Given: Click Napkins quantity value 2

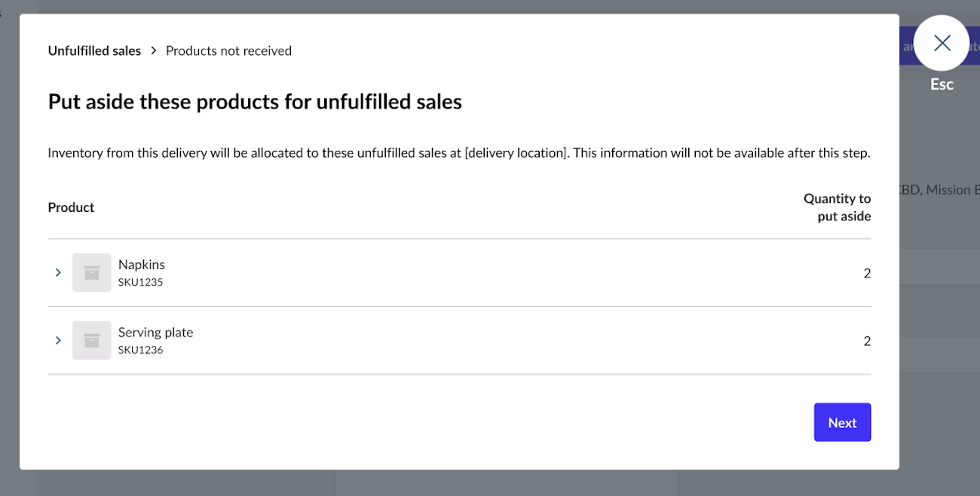Looking at the screenshot, I should pos(867,273).
